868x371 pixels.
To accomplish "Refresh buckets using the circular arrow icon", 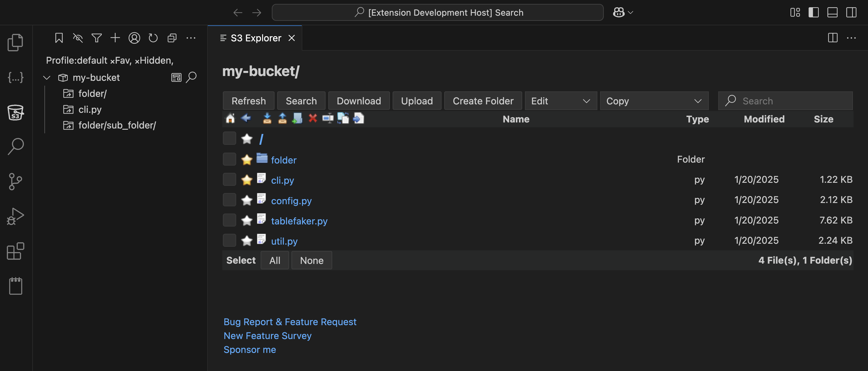I will (x=153, y=38).
